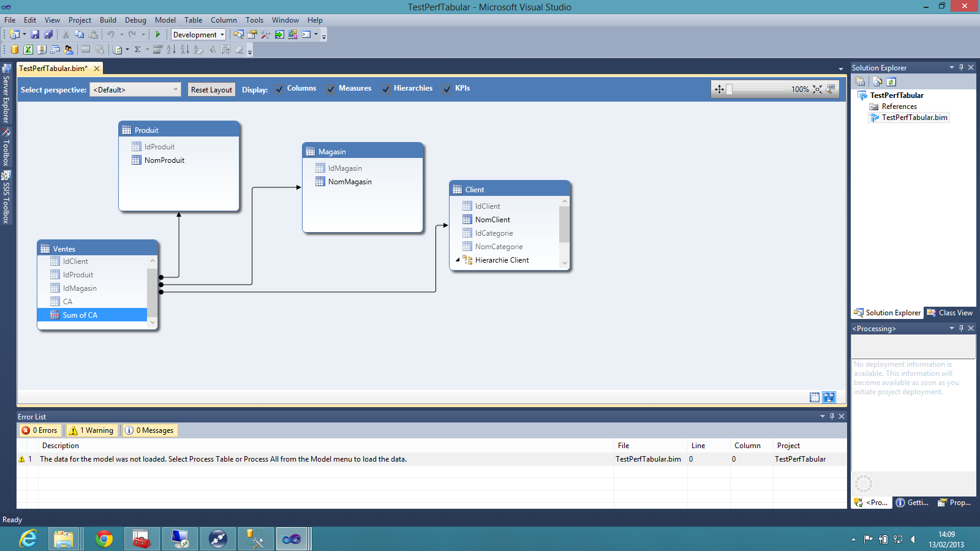Screen dimensions: 980x551
Task: Filter error list by 1 Warning
Action: click(92, 430)
